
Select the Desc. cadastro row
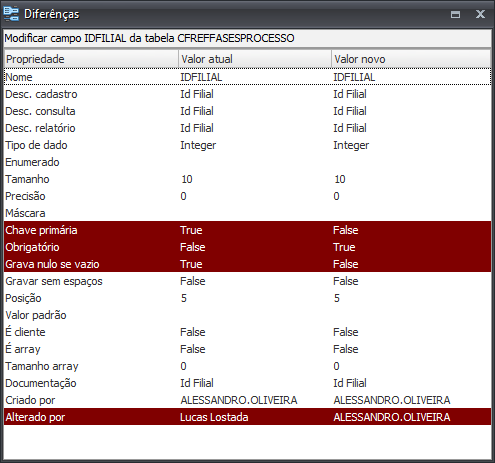pyautogui.click(x=247, y=94)
